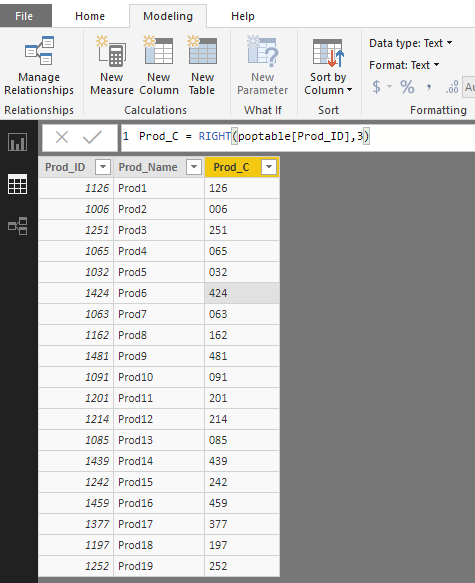The height and width of the screenshot is (583, 475).
Task: Select the cell with value 424
Action: [242, 293]
